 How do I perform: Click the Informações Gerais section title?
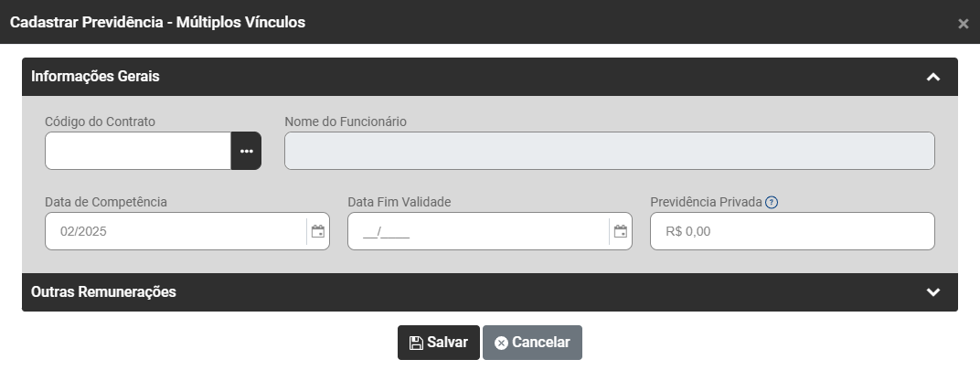(95, 77)
